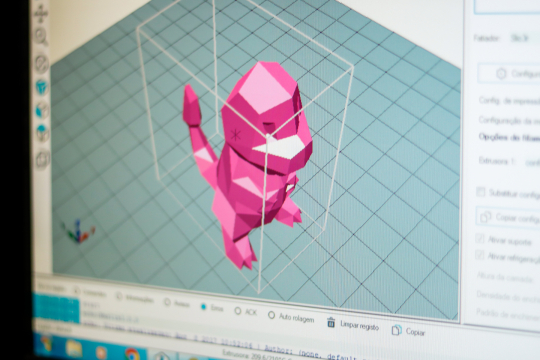Open Chrome from the Windows taskbar
Image resolution: width=540 pixels, height=360 pixels.
(x=131, y=354)
